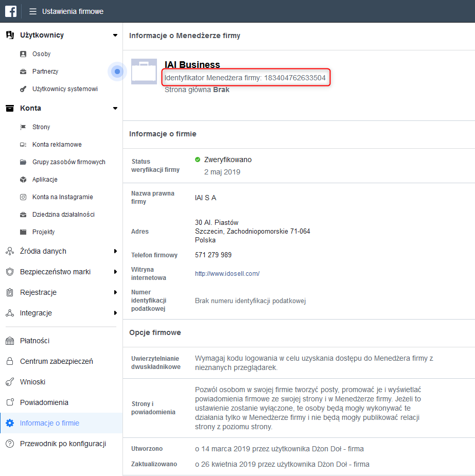Collapse the Konta section arrow
This screenshot has height=476, width=475.
(115, 109)
